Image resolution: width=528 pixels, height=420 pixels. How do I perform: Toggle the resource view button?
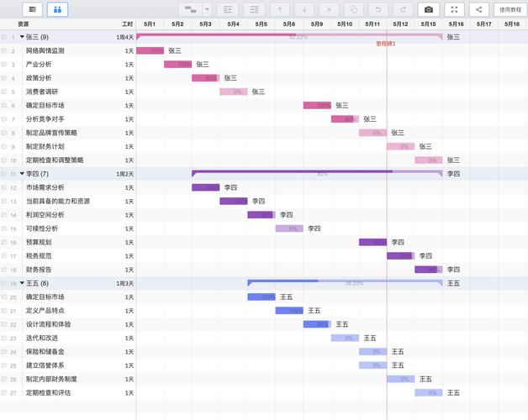point(57,9)
